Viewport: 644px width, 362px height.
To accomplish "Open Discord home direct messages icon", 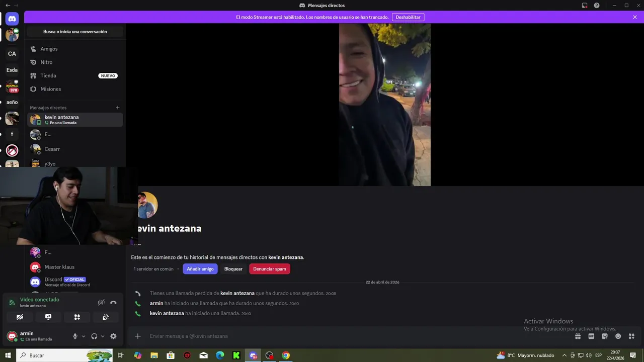I will (12, 19).
